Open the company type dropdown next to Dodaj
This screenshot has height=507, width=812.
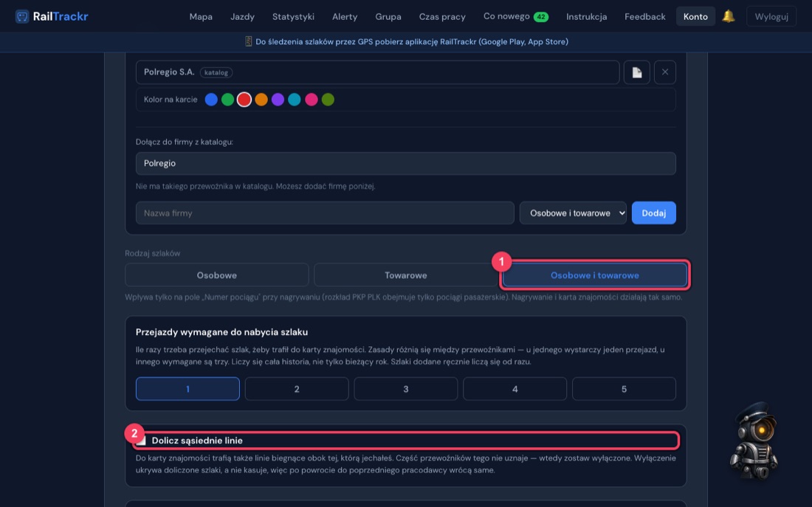point(573,213)
